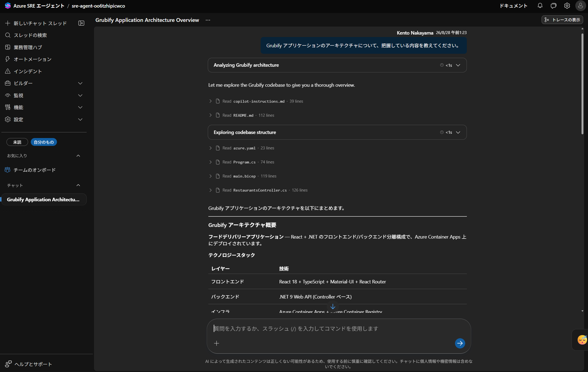Viewport: 588px width, 372px height.
Task: Click トレースの表示 button
Action: [x=562, y=20]
